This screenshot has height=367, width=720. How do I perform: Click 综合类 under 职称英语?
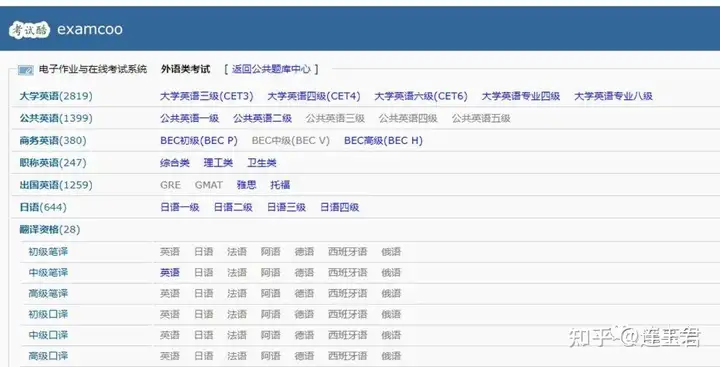175,163
